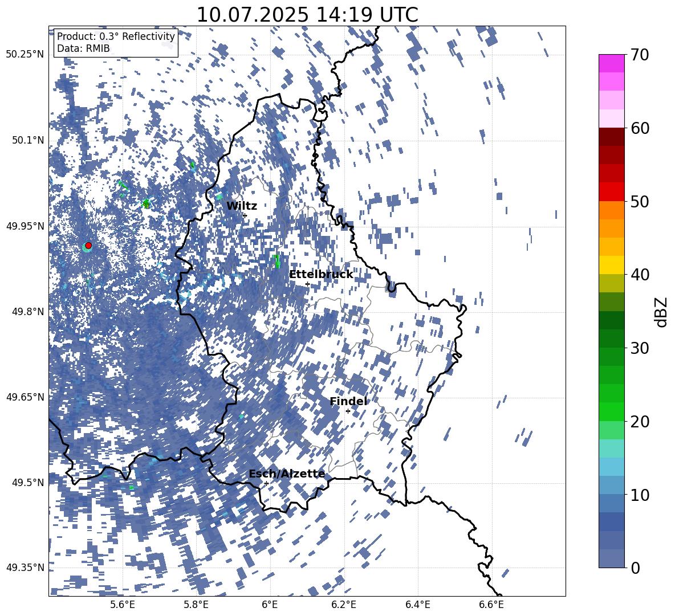Click the orange colorbar segment above 50
Viewport: 675px width, 616px height.
pos(611,210)
